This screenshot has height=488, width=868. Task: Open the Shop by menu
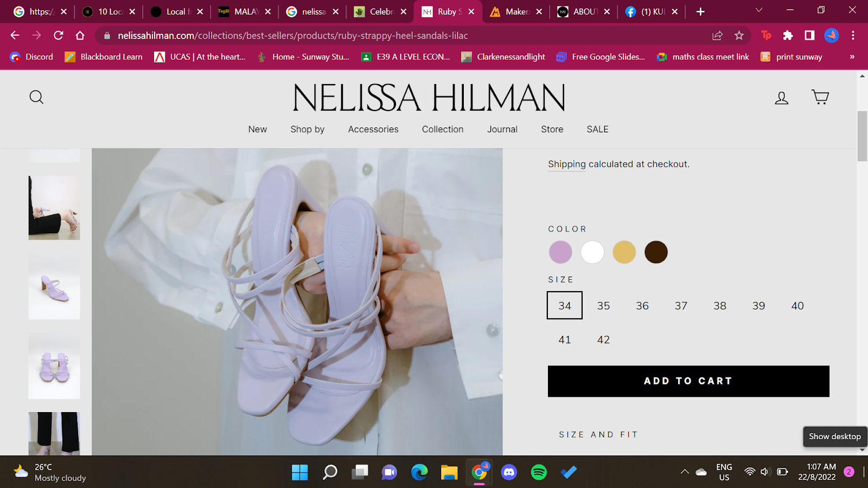point(308,129)
